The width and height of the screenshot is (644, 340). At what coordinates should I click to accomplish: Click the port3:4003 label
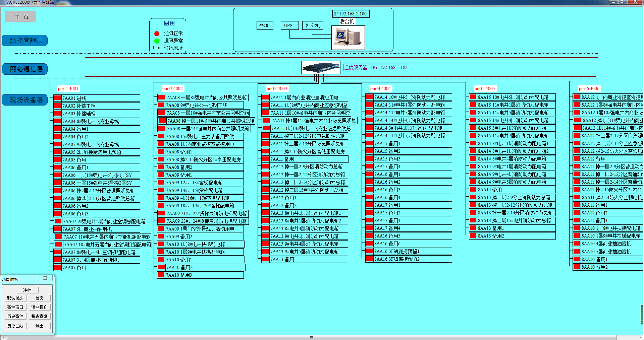(276, 88)
